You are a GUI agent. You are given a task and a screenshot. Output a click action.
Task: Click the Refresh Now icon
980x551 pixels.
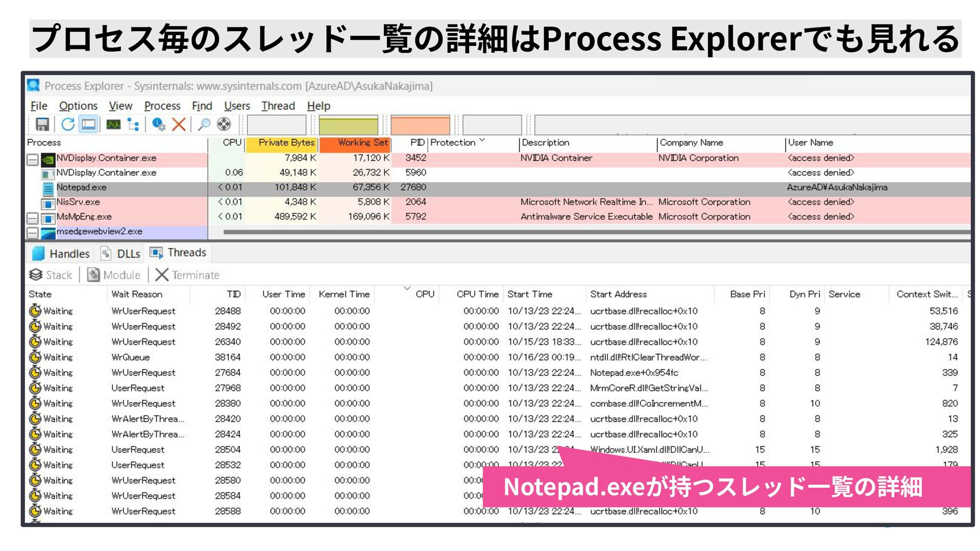68,124
